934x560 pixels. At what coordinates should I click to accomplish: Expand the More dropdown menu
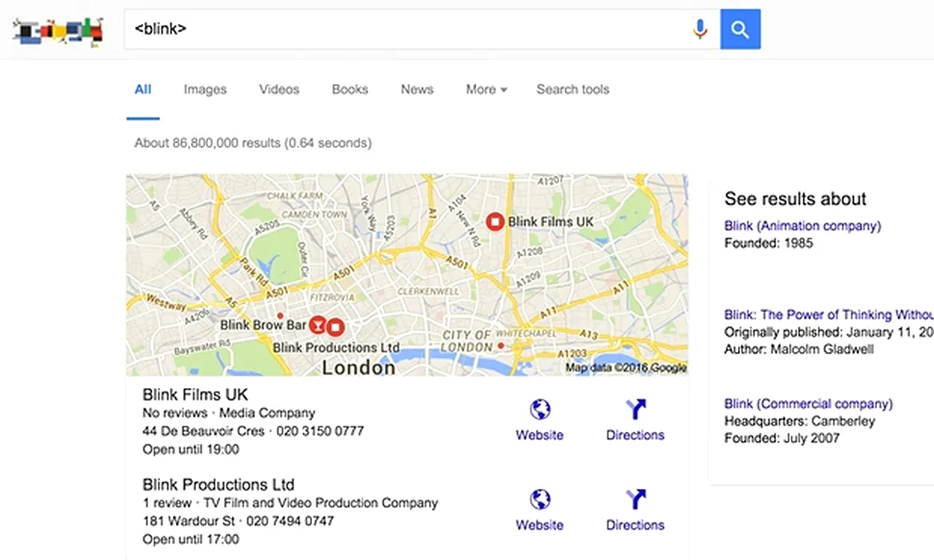coord(487,90)
